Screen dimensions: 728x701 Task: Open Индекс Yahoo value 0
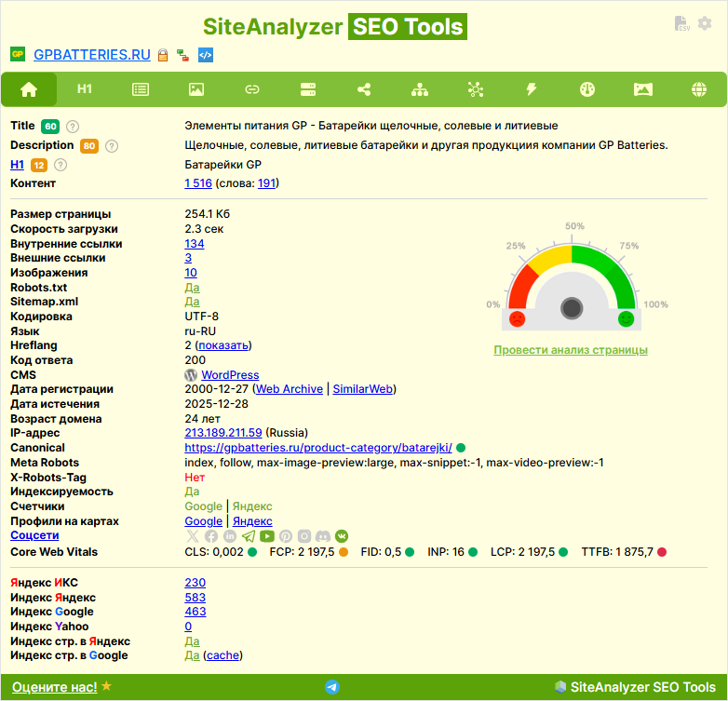point(188,627)
